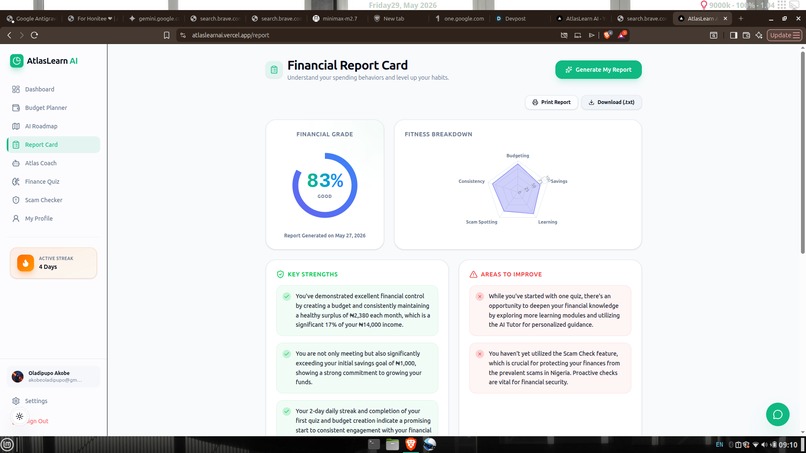Click the page vertical scrollbar
806x453 pixels.
point(802,152)
